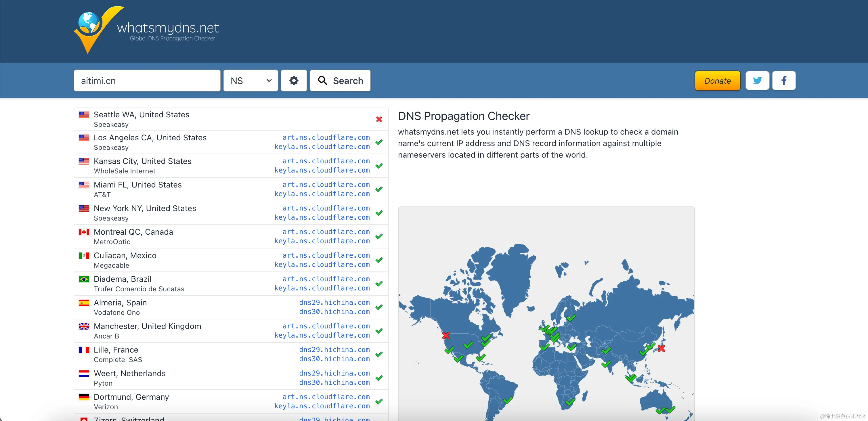Click green check beside Los Angeles row
Image resolution: width=868 pixels, height=421 pixels.
[x=379, y=142]
